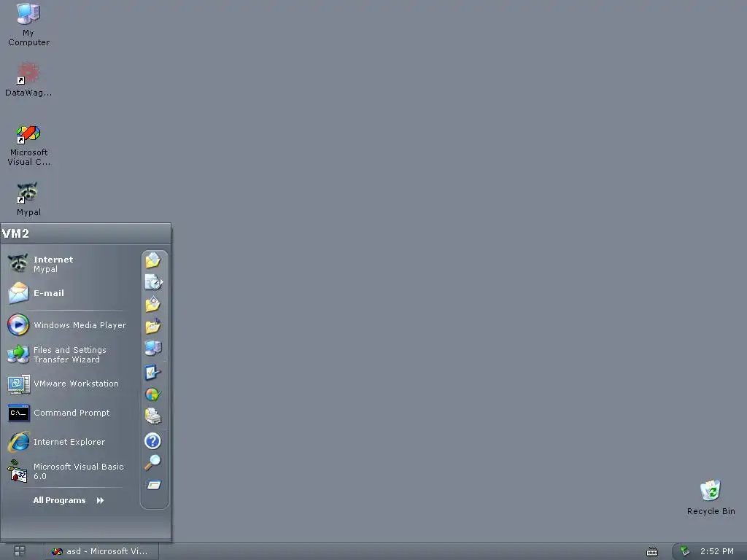Expand All Programs list
The width and height of the screenshot is (747, 560).
pyautogui.click(x=69, y=500)
